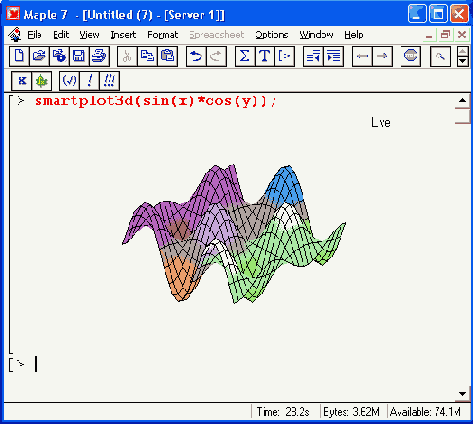Click the Open URL toolbar icon
473x424 pixels.
[59, 56]
